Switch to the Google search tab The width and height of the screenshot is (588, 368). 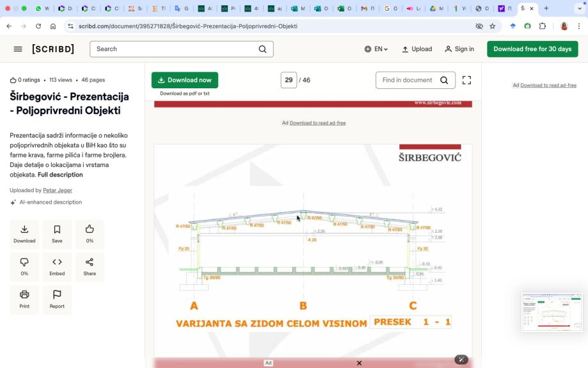[x=391, y=8]
